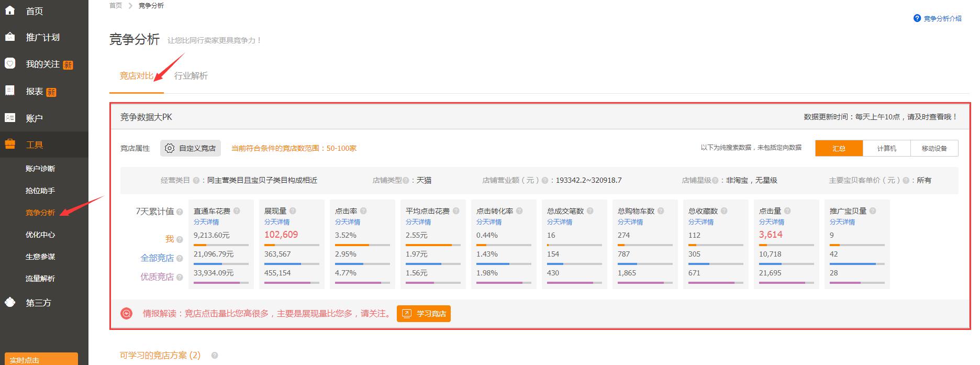
Task: Collapse the 工具 sidebar section
Action: click(35, 145)
